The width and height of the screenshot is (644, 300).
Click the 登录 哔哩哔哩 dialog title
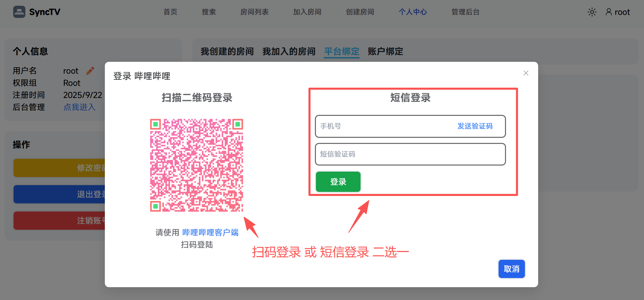coord(142,76)
